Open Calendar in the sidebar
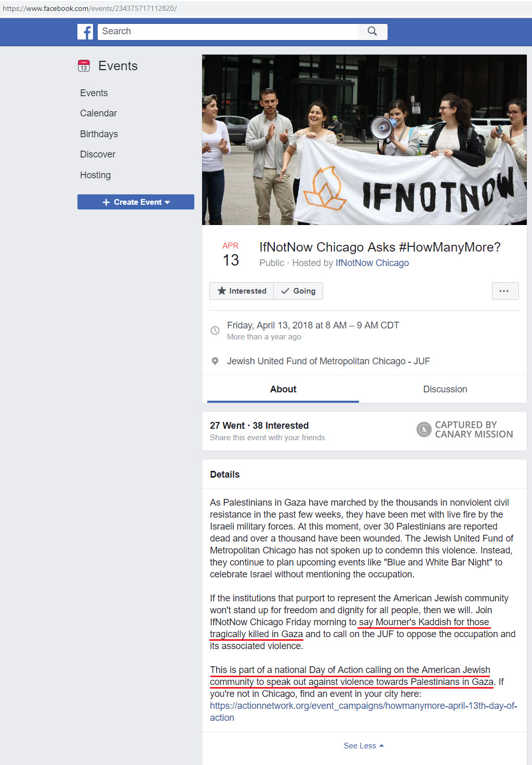Image resolution: width=532 pixels, height=765 pixels. pos(98,113)
